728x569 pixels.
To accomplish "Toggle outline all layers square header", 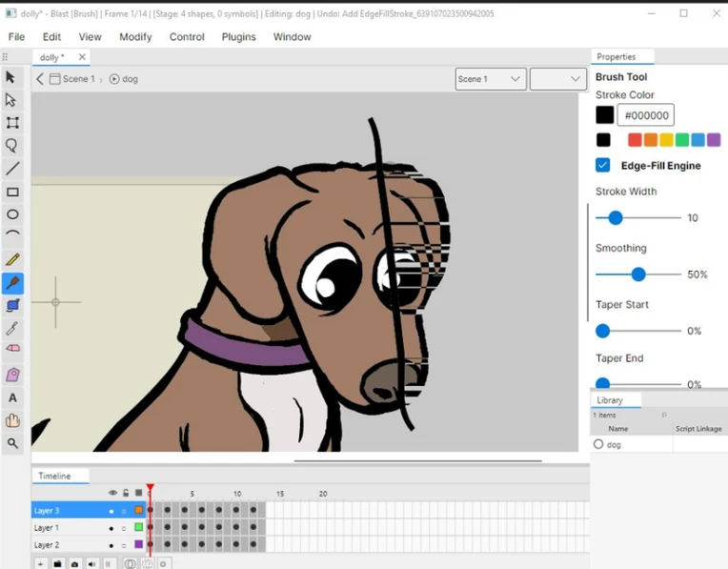I will 138,493.
